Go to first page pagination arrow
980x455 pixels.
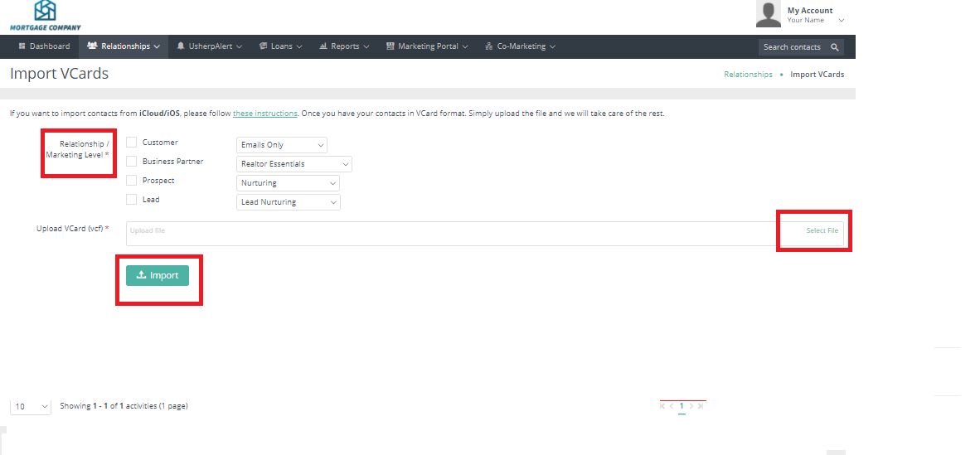click(662, 406)
